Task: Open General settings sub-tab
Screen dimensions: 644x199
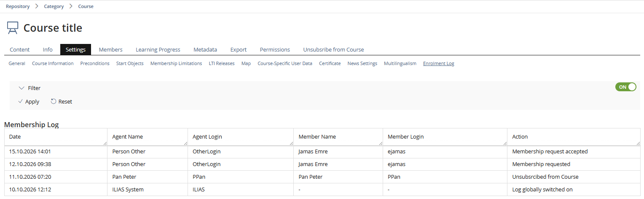Action: point(17,63)
